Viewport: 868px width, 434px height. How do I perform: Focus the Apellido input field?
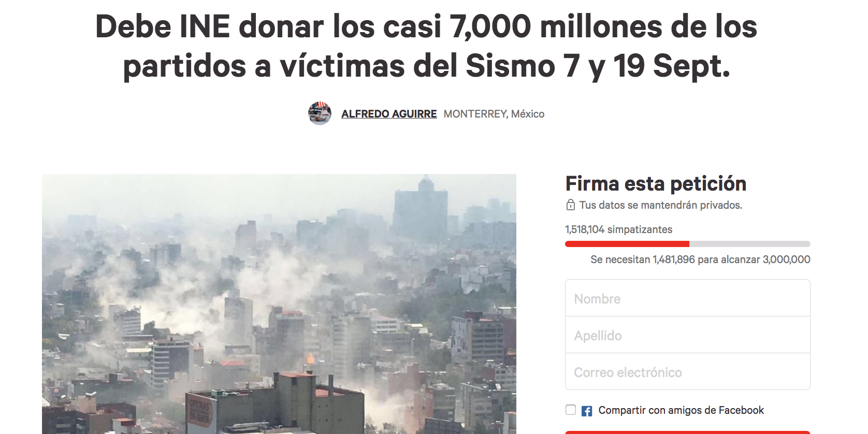688,335
